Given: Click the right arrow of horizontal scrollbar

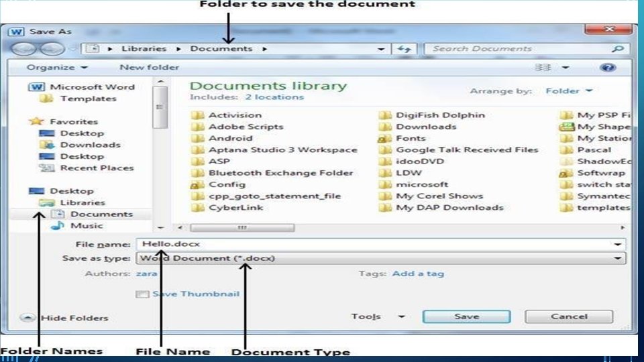Looking at the screenshot, I should coord(623,227).
